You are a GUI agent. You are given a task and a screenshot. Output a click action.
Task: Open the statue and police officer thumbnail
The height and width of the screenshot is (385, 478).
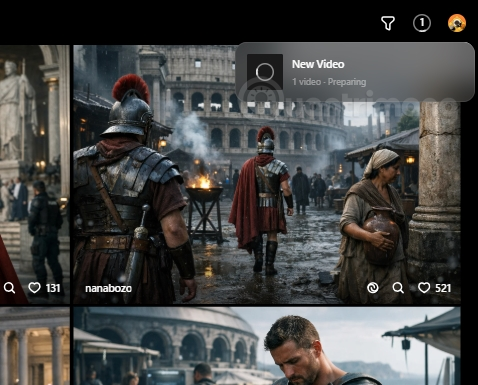click(35, 174)
